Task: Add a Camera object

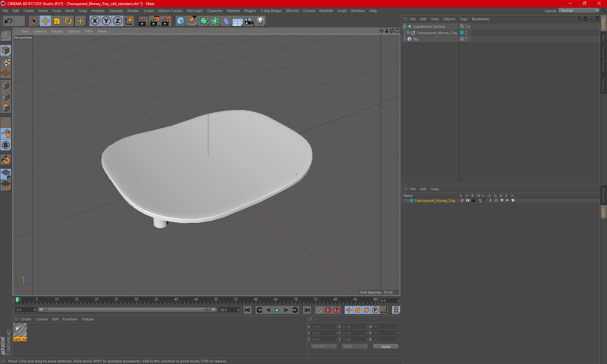Action: click(249, 21)
